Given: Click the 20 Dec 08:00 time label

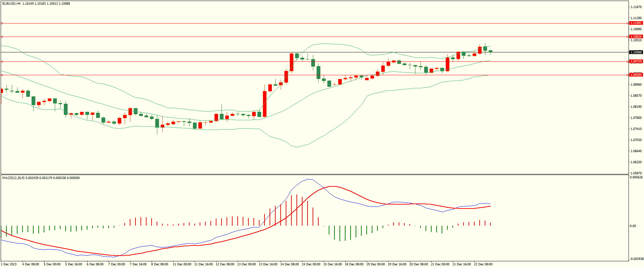Looking at the screenshot, I should tap(418, 264).
